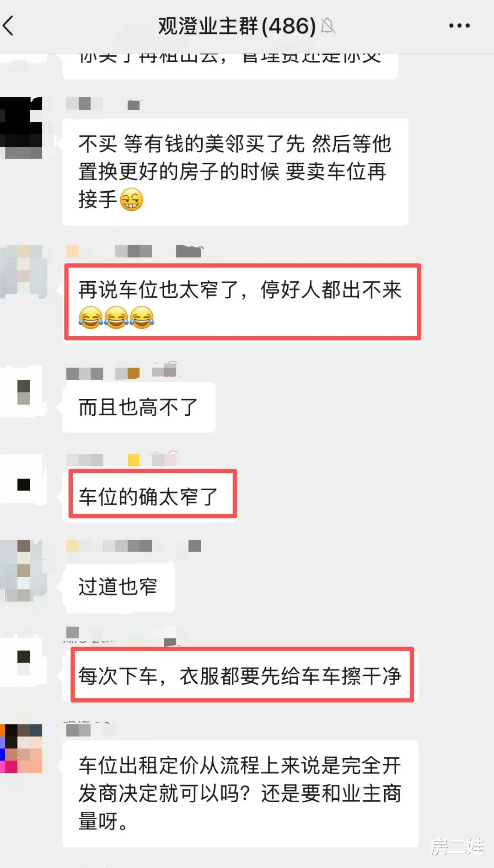Select the message bubble 而且也高不了
This screenshot has height=868, width=494.
[x=139, y=407]
